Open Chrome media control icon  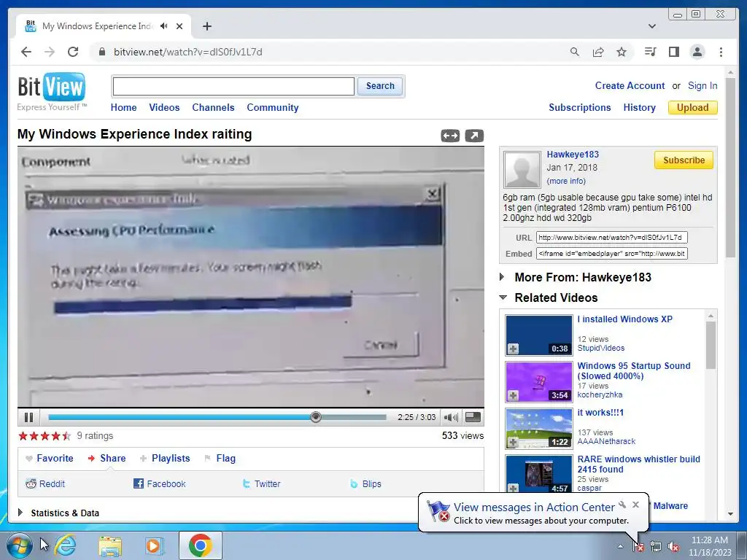click(x=650, y=52)
